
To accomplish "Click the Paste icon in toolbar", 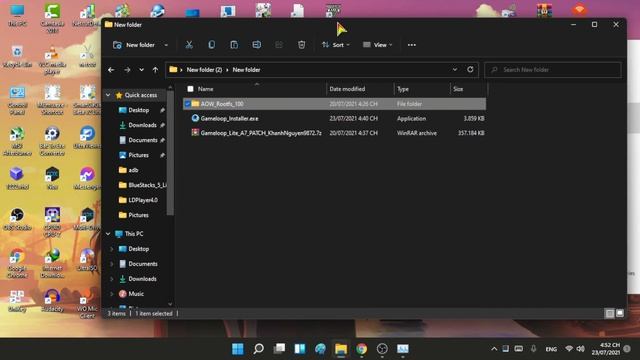I will 234,45.
